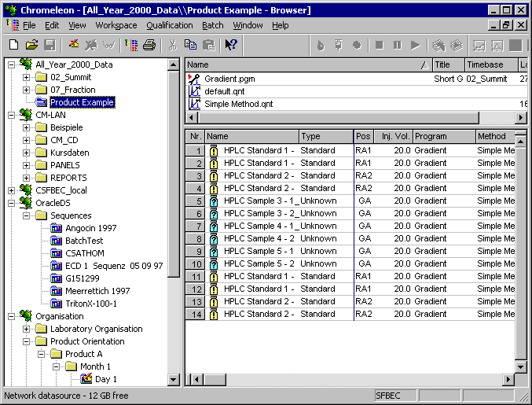
Task: Open the Window menu
Action: click(248, 25)
